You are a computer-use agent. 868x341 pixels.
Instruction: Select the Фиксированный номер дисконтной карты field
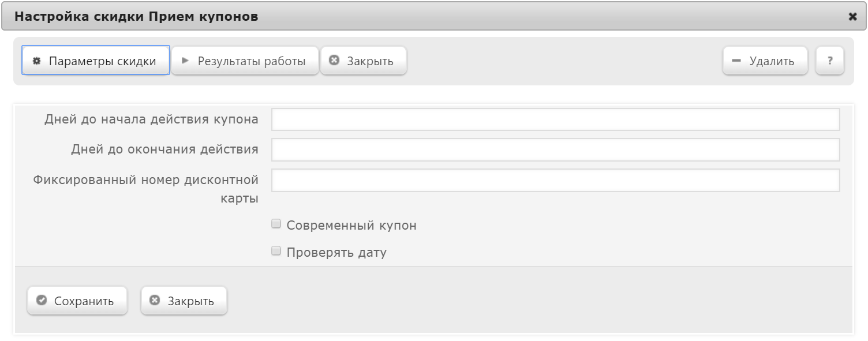555,180
